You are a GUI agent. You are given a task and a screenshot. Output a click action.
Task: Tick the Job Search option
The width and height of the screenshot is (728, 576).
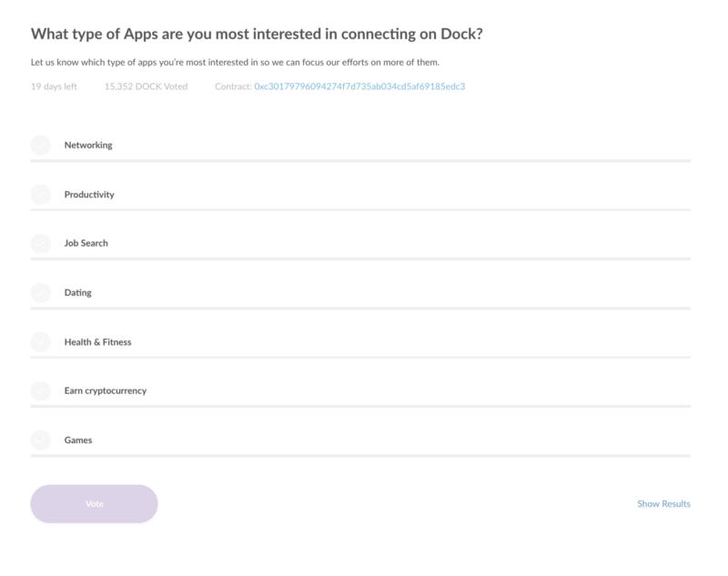[40, 243]
